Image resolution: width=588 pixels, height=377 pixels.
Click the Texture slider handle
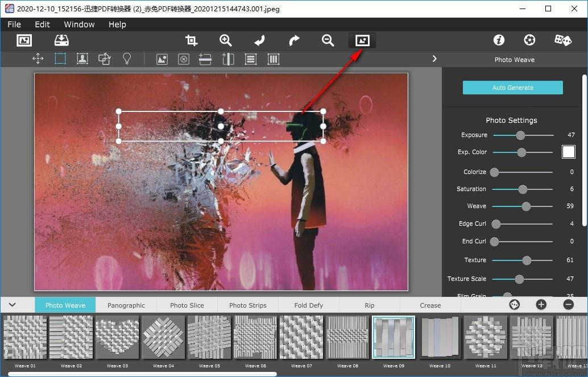pyautogui.click(x=527, y=260)
